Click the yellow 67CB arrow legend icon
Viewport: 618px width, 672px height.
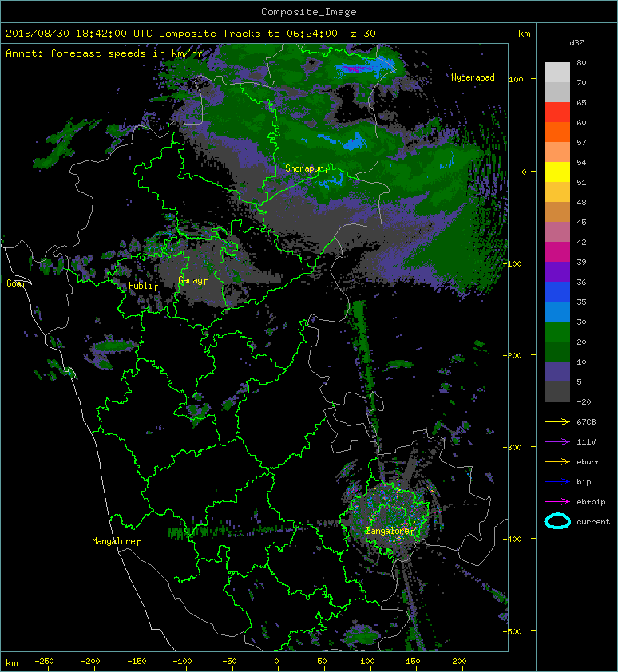[x=557, y=422]
